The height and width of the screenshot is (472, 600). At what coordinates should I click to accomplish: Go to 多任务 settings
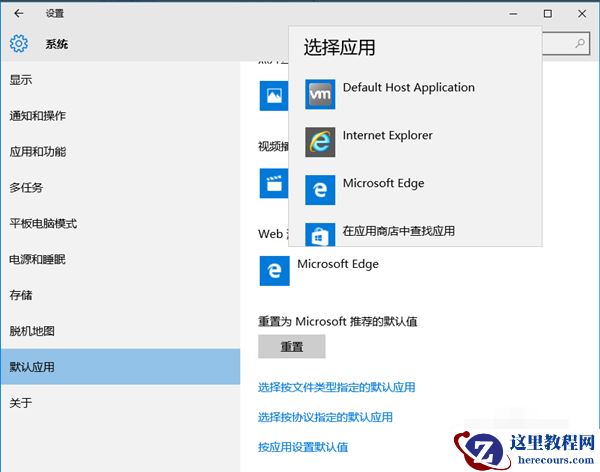(x=120, y=188)
